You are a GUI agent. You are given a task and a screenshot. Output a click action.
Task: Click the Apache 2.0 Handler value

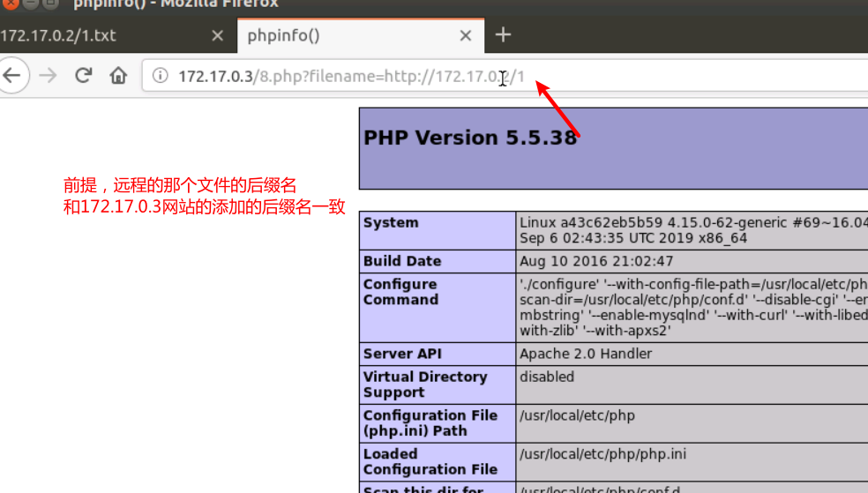pos(586,354)
